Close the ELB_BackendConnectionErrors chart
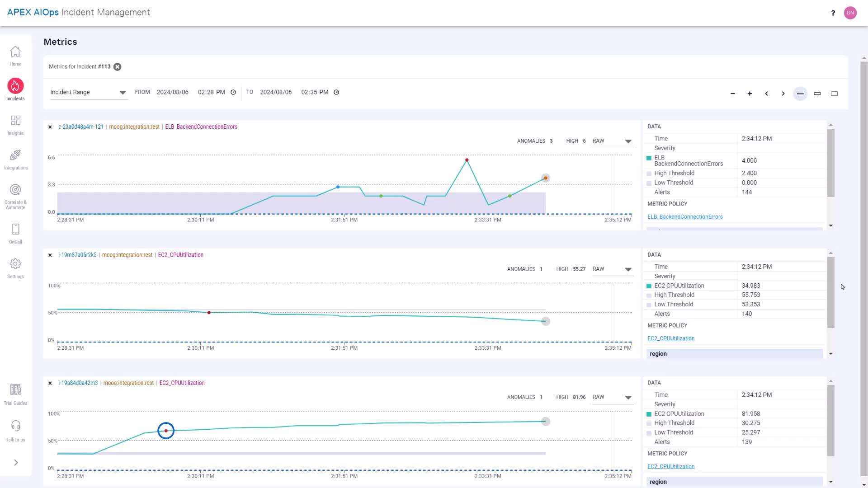The image size is (868, 488). pyautogui.click(x=50, y=127)
